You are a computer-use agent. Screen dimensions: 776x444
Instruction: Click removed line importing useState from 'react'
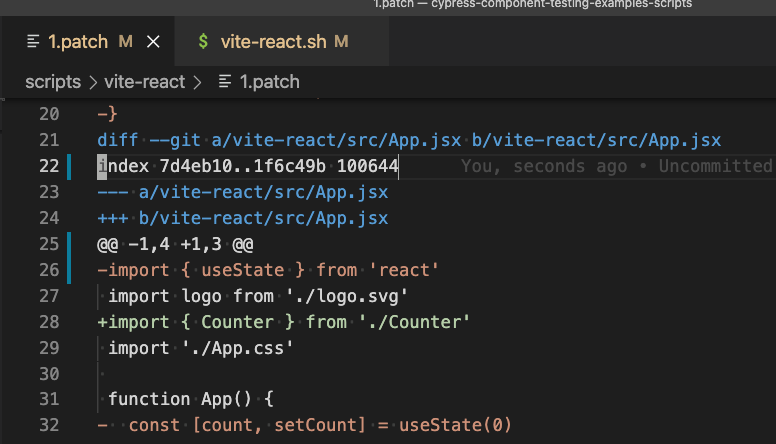pyautogui.click(x=268, y=270)
